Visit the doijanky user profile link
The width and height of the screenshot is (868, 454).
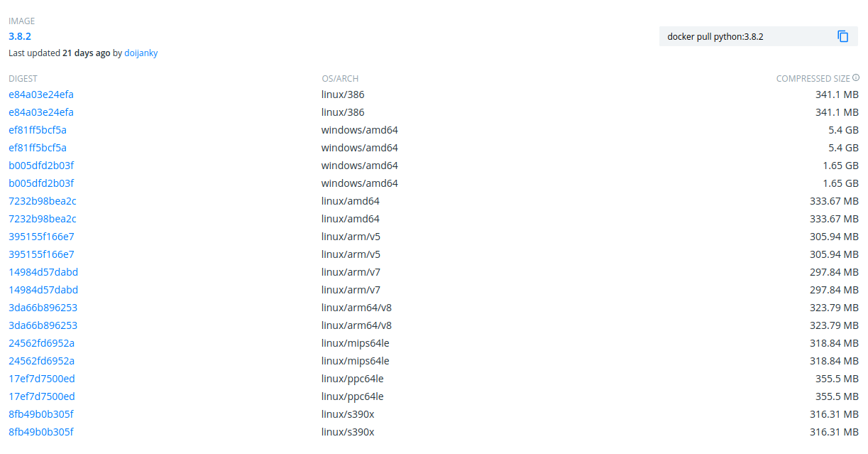tap(141, 53)
